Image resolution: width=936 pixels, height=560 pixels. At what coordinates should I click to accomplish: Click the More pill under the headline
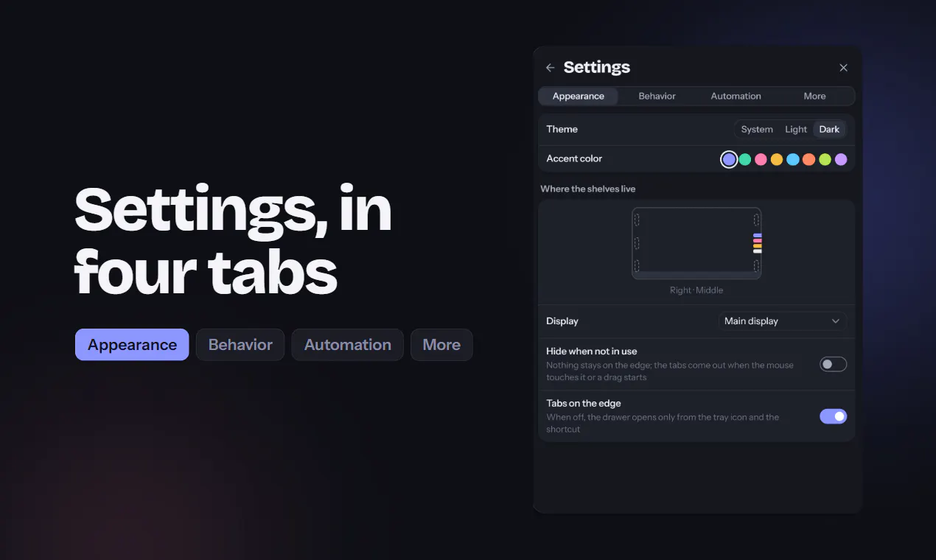tap(441, 345)
